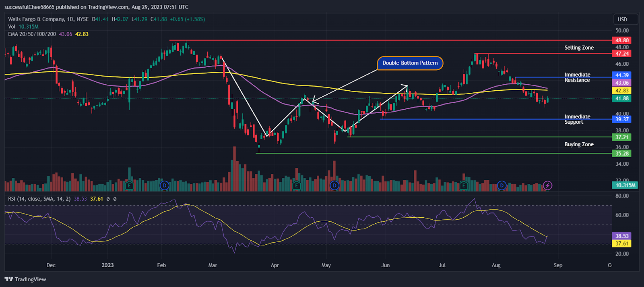Click the yellow 42.83 axis price label
This screenshot has width=644, height=287.
622,91
